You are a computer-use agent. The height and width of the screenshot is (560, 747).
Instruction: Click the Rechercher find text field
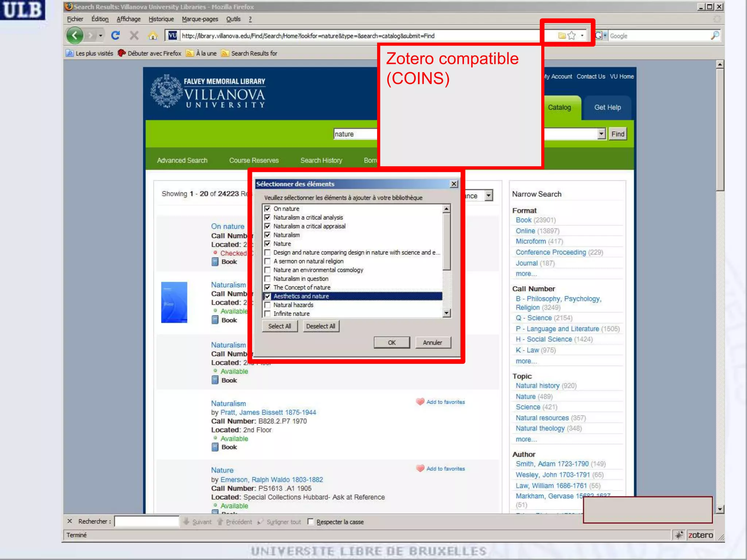click(x=147, y=522)
